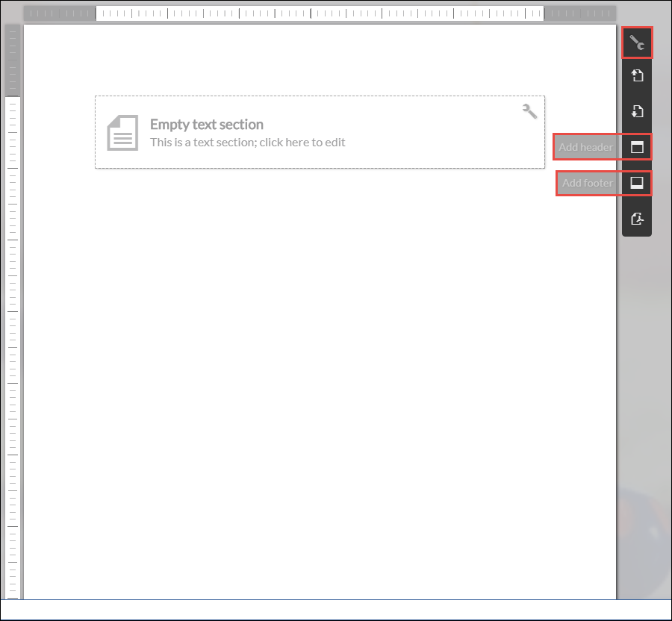
Task: Click the footer layout icon in the toolbar
Action: pos(637,183)
